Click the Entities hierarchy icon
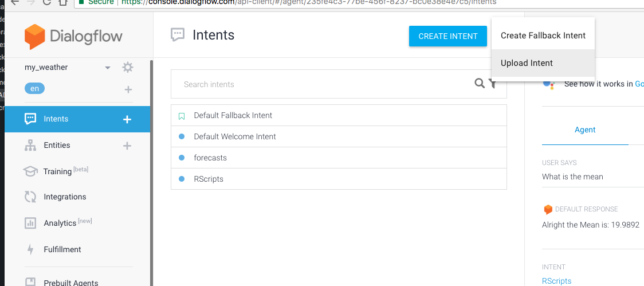644x286 pixels. pos(30,146)
